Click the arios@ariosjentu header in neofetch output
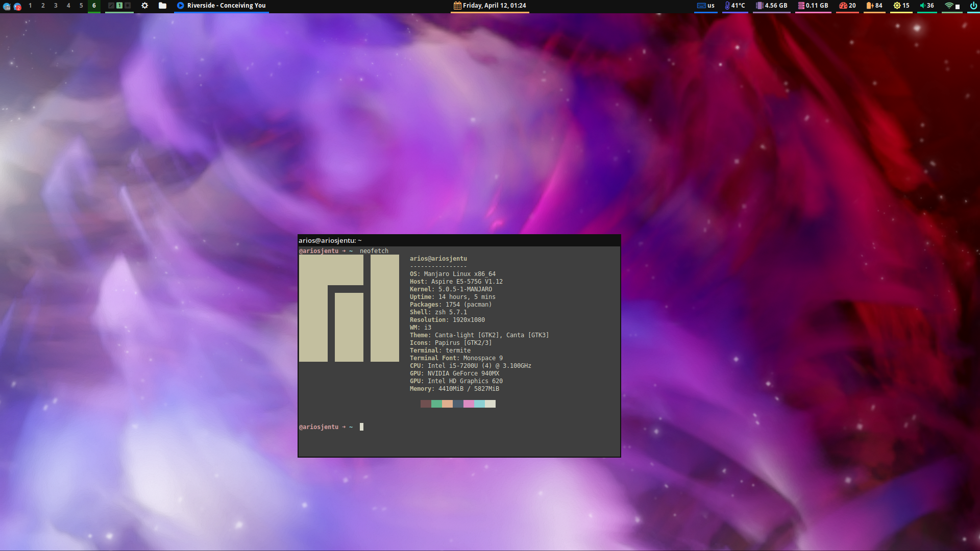The image size is (980, 551). (438, 259)
